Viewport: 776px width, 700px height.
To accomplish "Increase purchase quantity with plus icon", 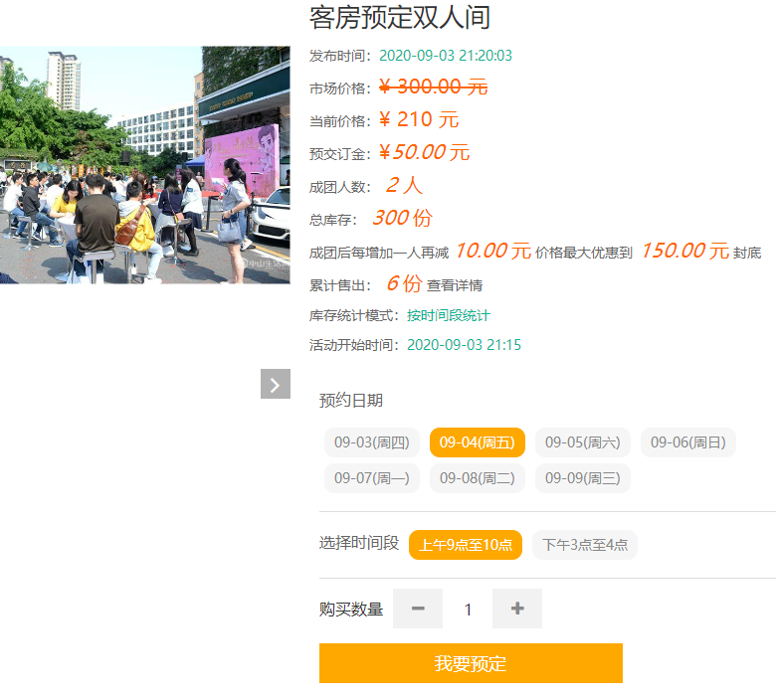I will (x=517, y=609).
